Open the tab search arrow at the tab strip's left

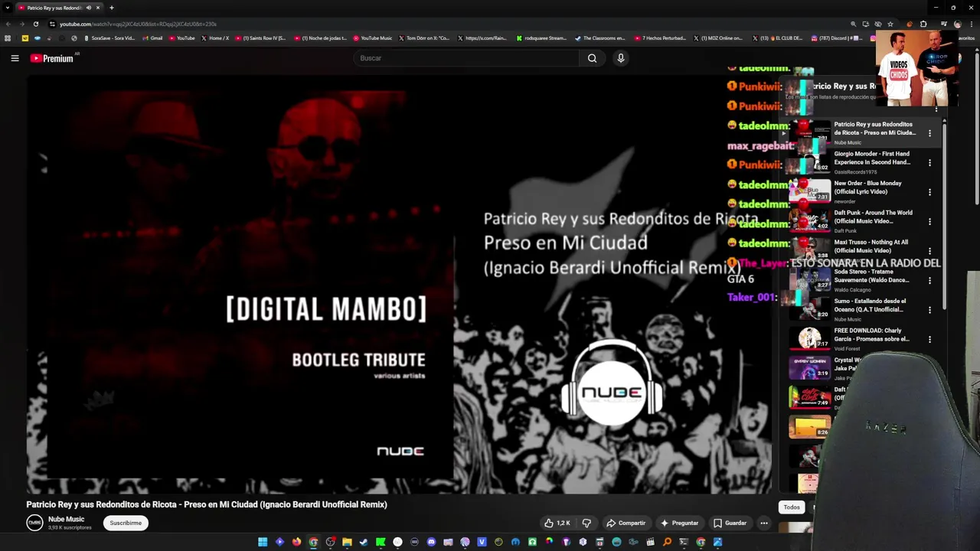pos(7,8)
